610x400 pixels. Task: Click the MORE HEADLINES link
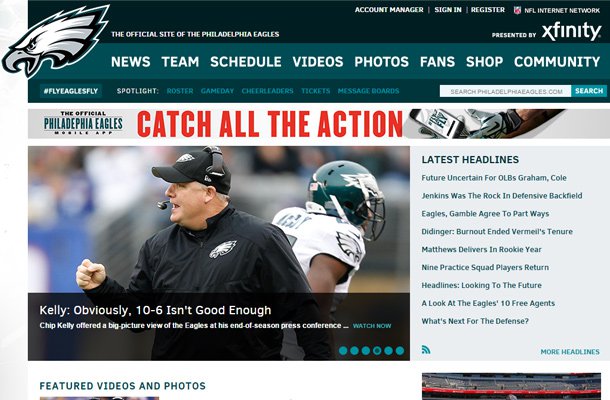click(x=570, y=352)
